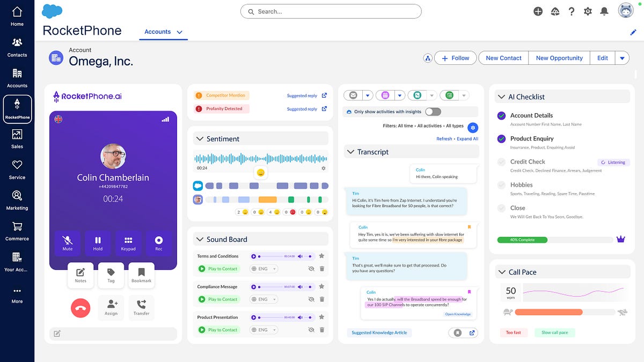The height and width of the screenshot is (362, 644).
Task: Start recording with the Rec button
Action: [158, 243]
